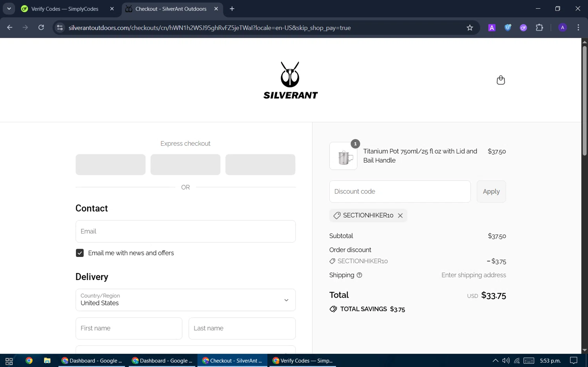Click the Titanium Pot 750ml product name
The image size is (588, 367).
point(420,156)
